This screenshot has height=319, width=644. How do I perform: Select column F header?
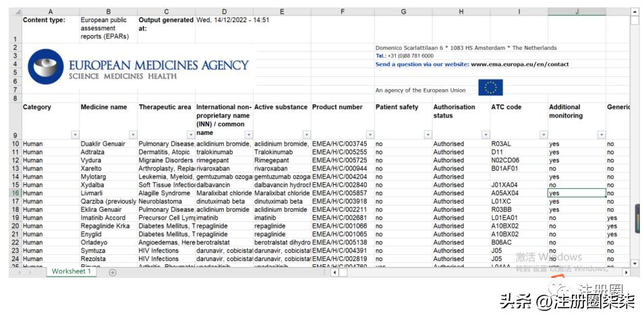click(x=343, y=12)
